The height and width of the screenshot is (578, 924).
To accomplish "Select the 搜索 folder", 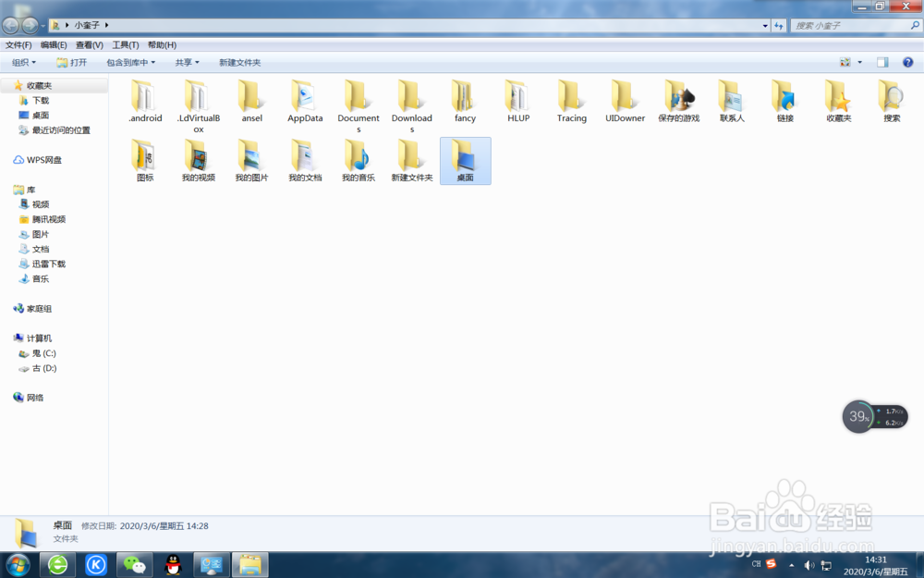I will click(x=892, y=101).
